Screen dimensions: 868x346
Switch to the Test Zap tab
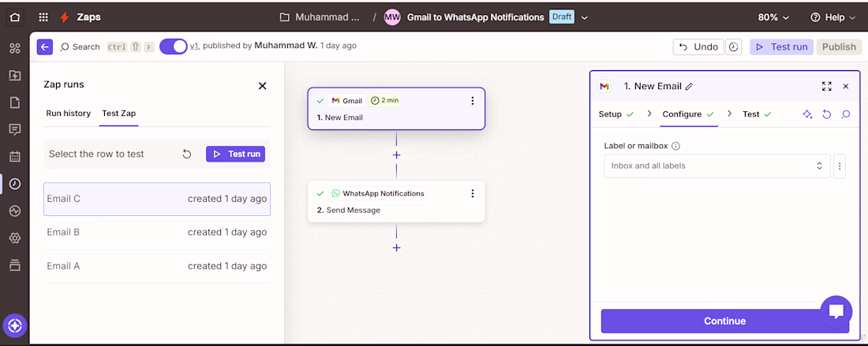(119, 113)
